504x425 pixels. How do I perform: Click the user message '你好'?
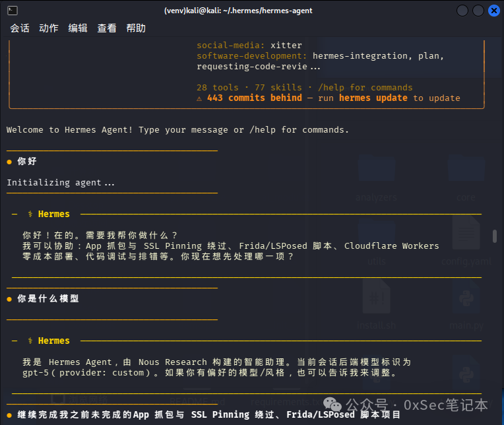[x=27, y=161]
